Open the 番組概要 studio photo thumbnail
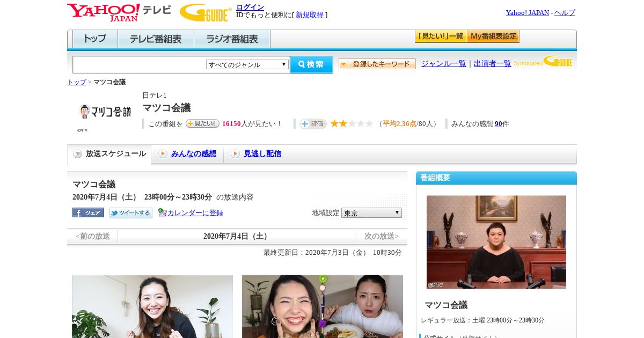Image resolution: width=644 pixels, height=338 pixels. point(496,242)
